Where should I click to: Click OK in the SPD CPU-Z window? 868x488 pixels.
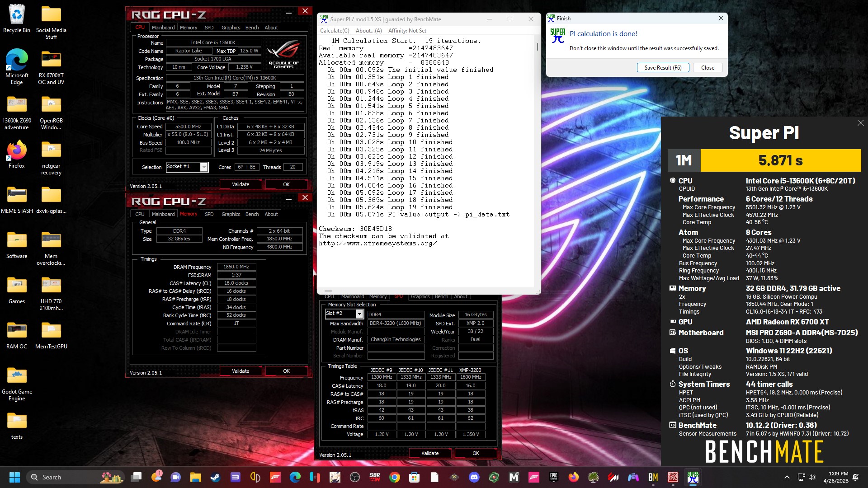476,453
